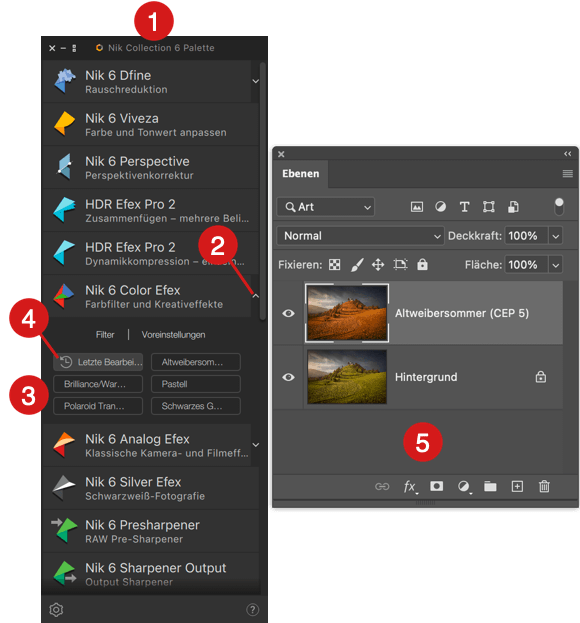Create new fill or adjustment layer

point(464,486)
